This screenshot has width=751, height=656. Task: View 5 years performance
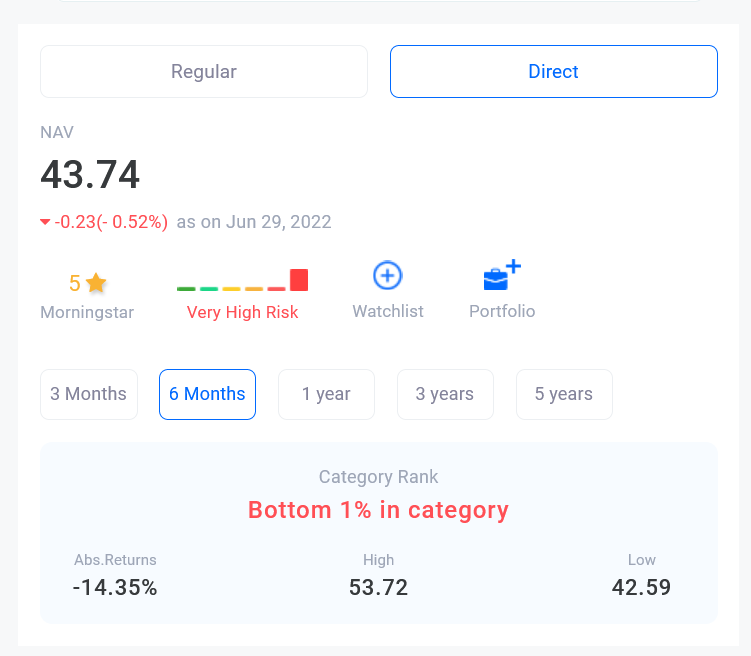tap(564, 394)
